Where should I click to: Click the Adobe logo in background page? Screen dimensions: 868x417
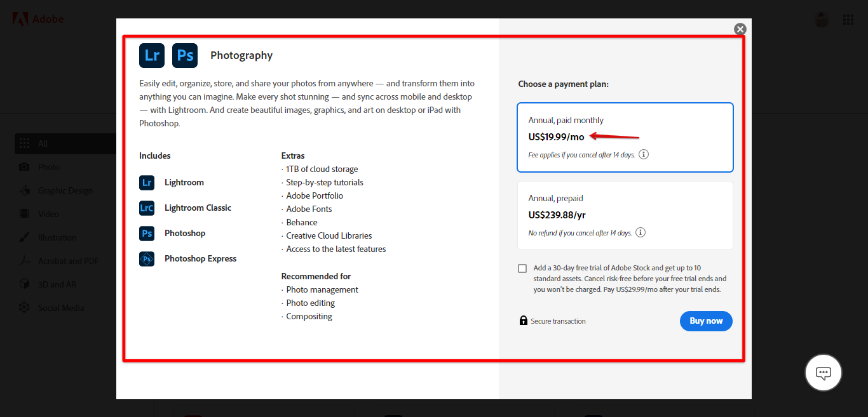click(x=38, y=19)
